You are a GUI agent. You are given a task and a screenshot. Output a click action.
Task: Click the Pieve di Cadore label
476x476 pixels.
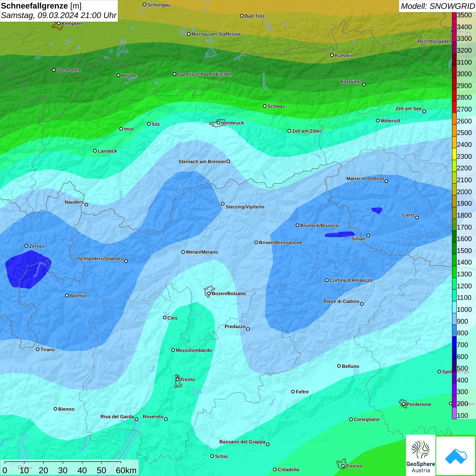341,301
